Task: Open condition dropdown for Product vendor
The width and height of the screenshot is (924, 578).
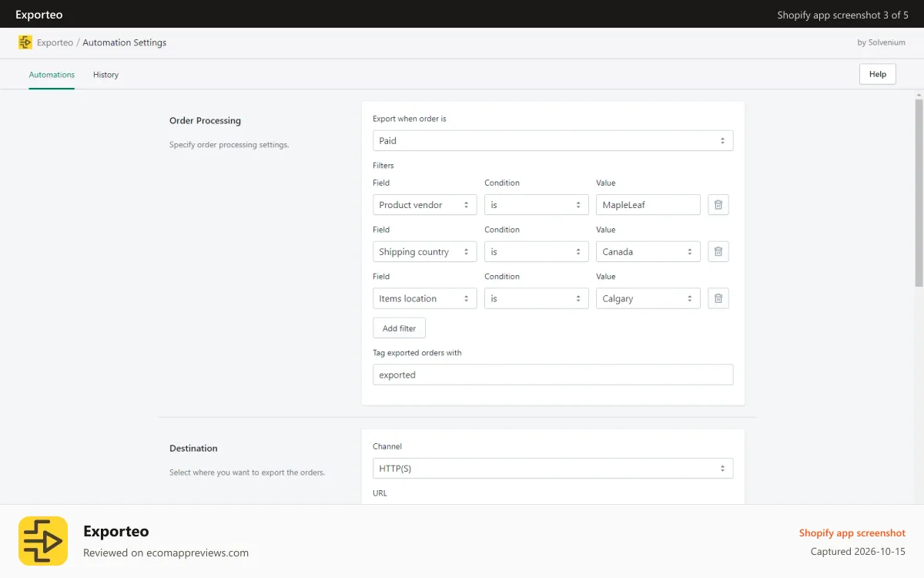Action: pos(537,205)
